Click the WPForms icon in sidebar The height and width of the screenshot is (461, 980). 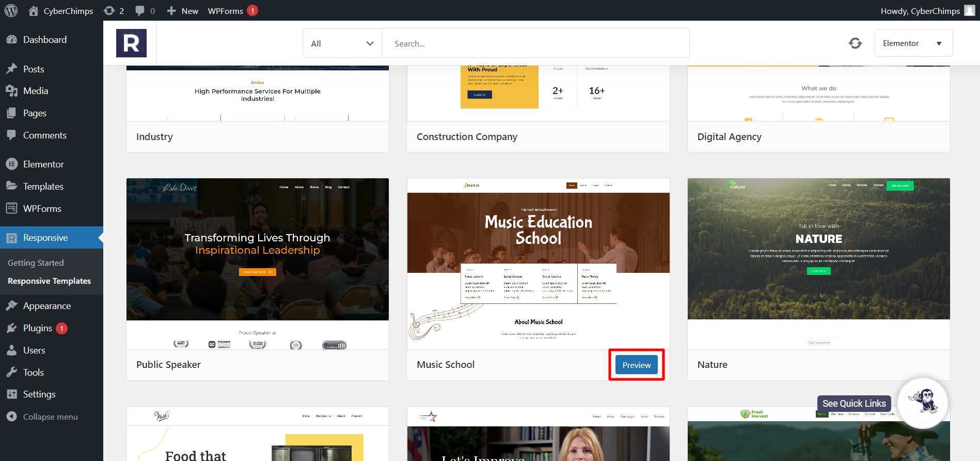tap(11, 208)
